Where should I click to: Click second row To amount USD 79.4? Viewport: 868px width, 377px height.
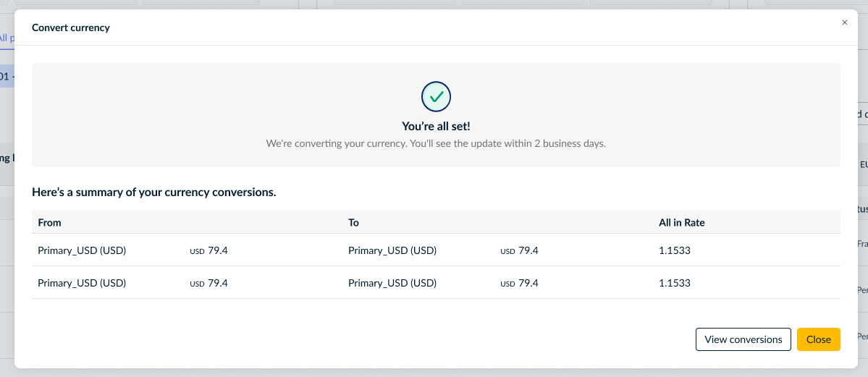coord(519,283)
